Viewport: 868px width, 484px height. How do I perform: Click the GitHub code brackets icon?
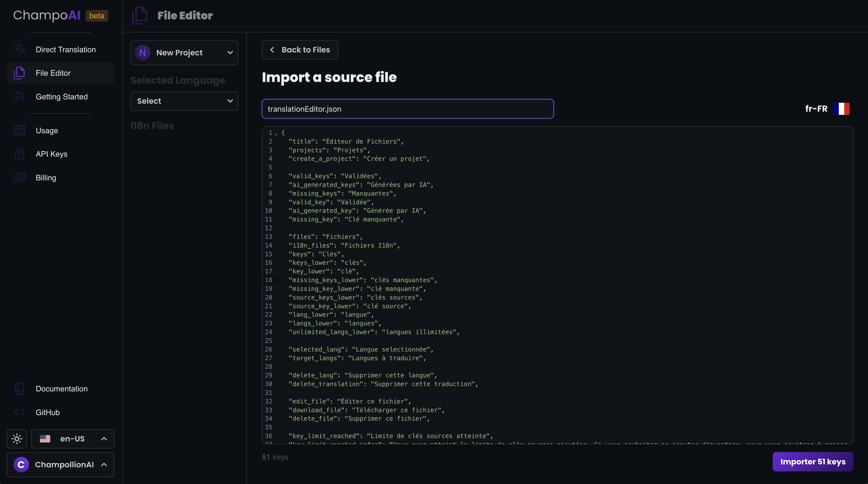(20, 412)
